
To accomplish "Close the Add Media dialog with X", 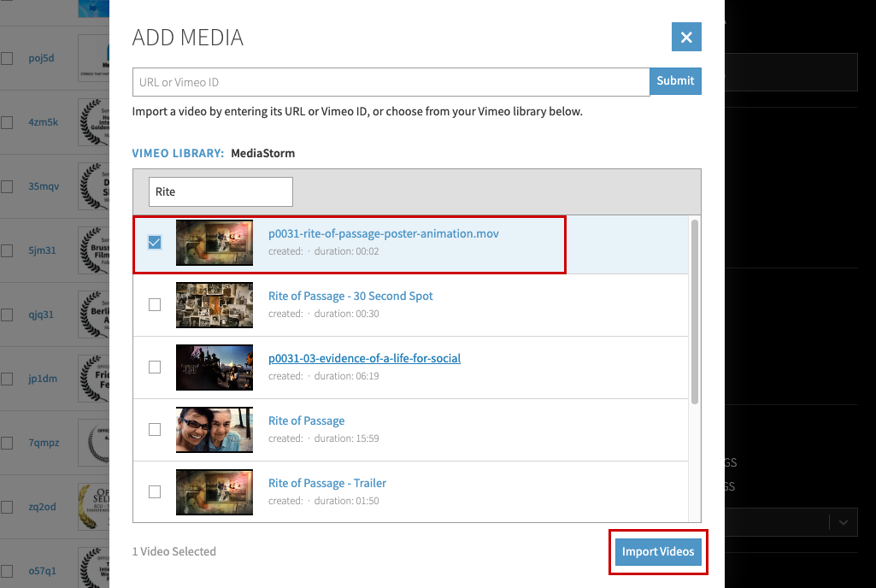I will (x=686, y=37).
